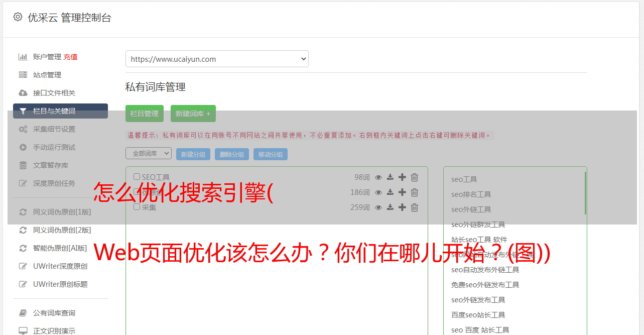Delete the SEO工具 library with trash icon
Image resolution: width=644 pixels, height=335 pixels.
point(415,177)
